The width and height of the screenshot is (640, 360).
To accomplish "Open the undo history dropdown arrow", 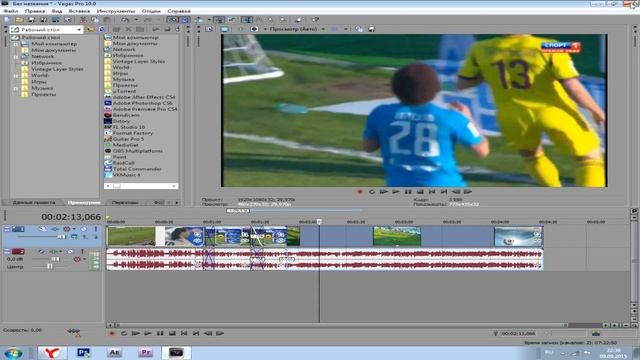I will (x=136, y=20).
